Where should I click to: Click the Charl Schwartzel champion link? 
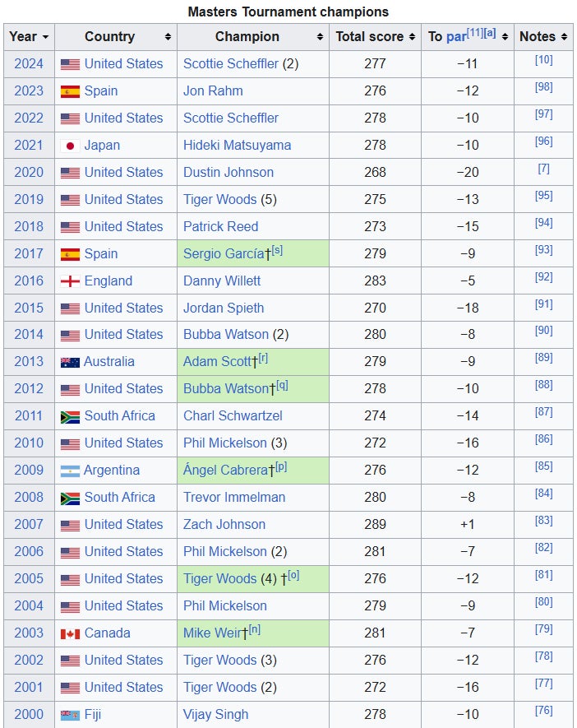click(233, 416)
